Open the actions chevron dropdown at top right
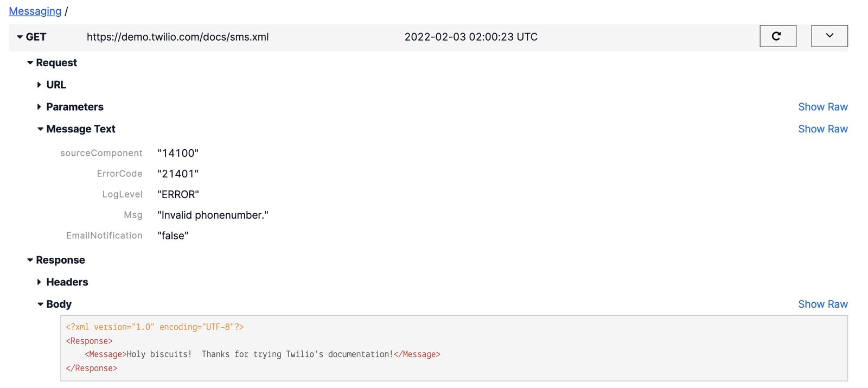The width and height of the screenshot is (868, 388). pyautogui.click(x=829, y=36)
